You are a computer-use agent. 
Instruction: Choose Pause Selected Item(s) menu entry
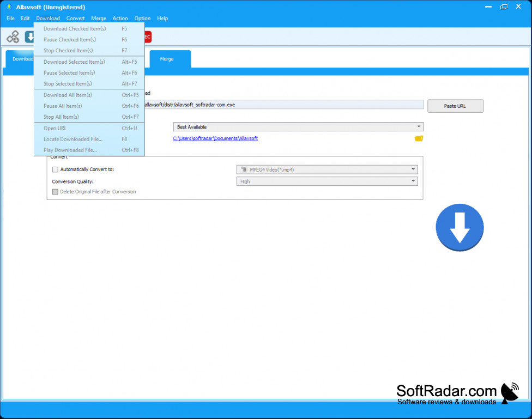pos(89,73)
